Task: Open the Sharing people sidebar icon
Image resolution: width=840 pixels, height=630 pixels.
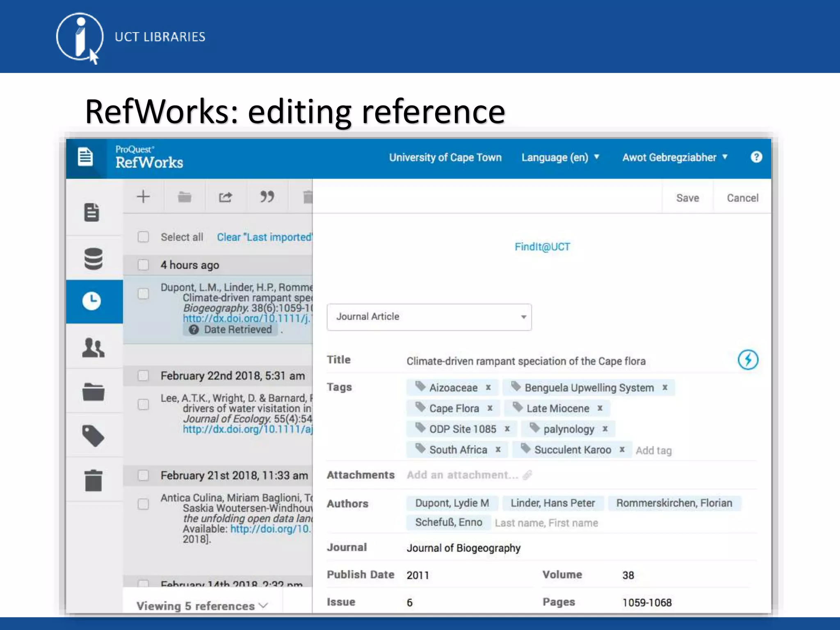Action: point(94,348)
